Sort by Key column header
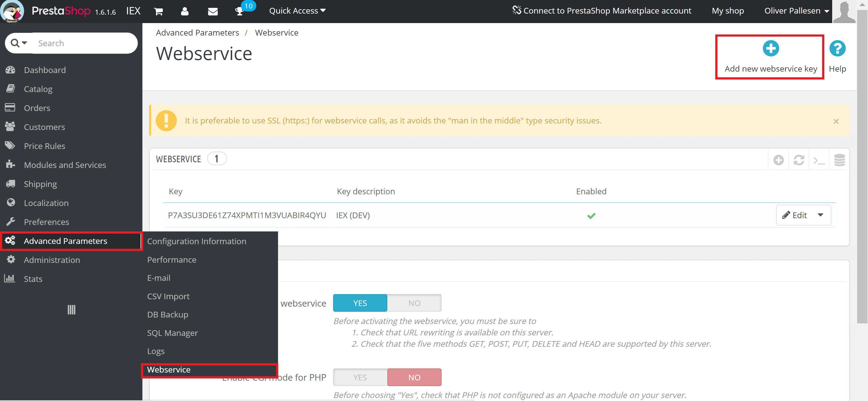The width and height of the screenshot is (868, 401). tap(175, 191)
